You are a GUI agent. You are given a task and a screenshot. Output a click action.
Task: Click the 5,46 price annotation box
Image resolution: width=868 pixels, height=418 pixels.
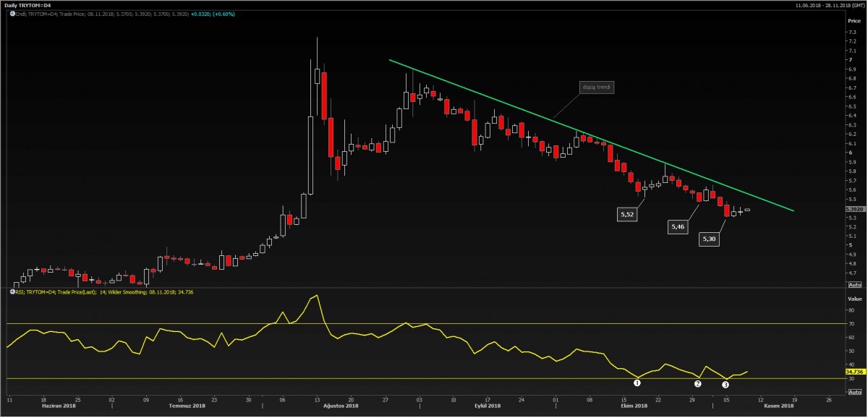678,227
